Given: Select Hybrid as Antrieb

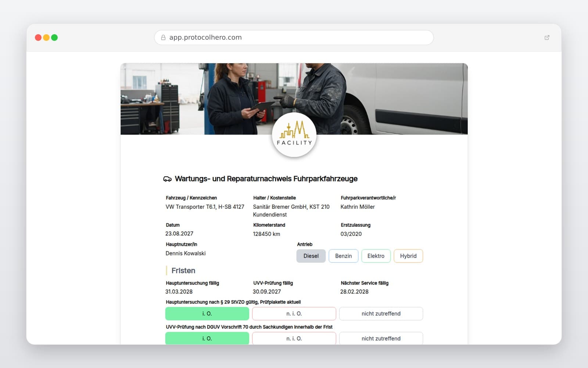Looking at the screenshot, I should pyautogui.click(x=408, y=256).
